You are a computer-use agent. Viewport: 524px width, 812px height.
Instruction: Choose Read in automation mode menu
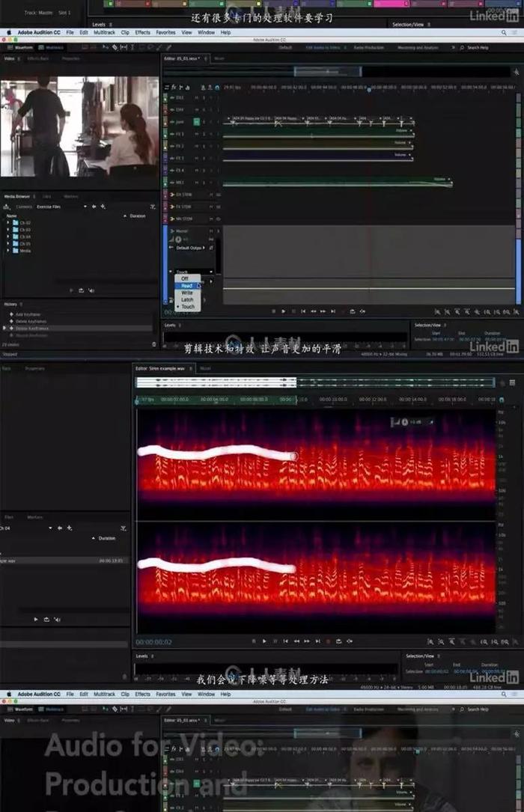187,286
